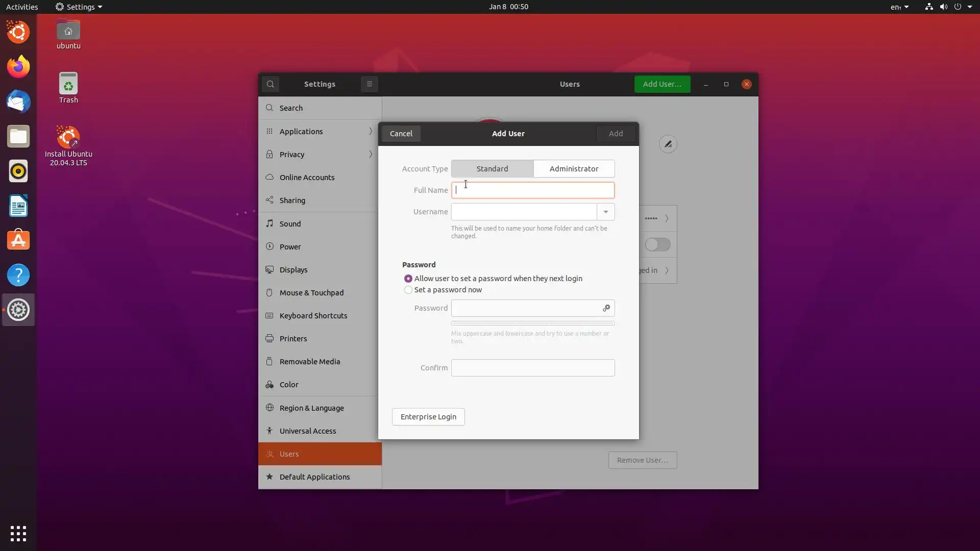
Task: Select 'Allow user to set a password' option
Action: 408,279
